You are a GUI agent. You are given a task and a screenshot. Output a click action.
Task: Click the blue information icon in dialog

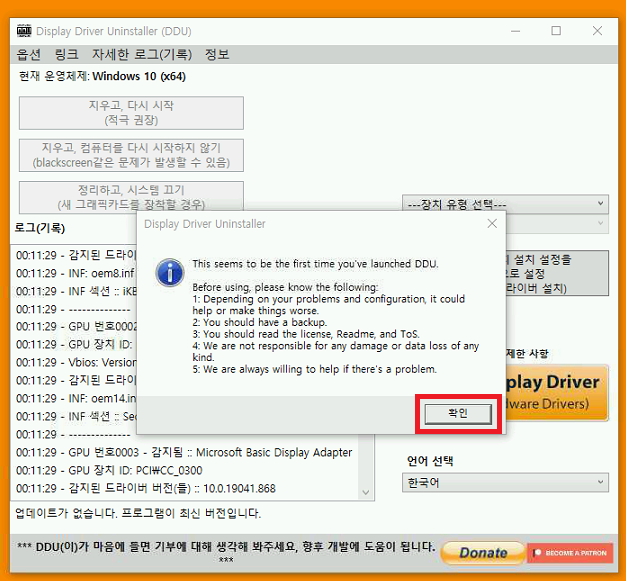(170, 273)
